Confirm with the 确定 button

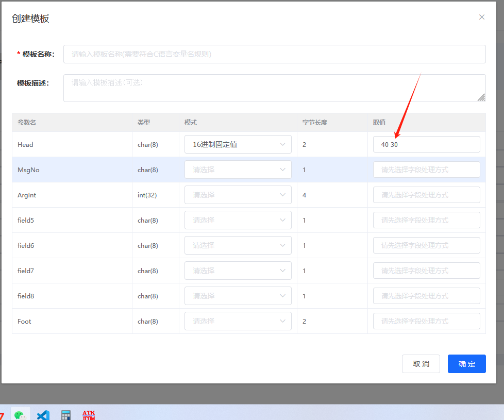click(x=466, y=364)
